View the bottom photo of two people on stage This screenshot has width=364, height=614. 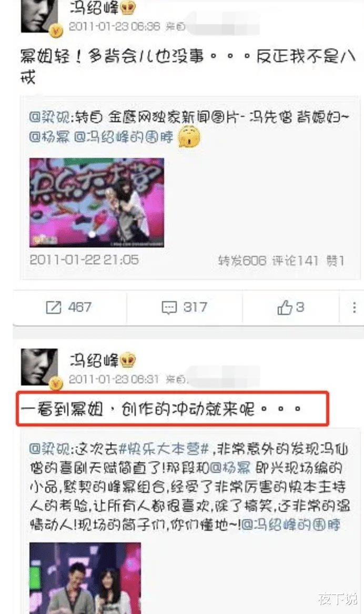pyautogui.click(x=85, y=578)
